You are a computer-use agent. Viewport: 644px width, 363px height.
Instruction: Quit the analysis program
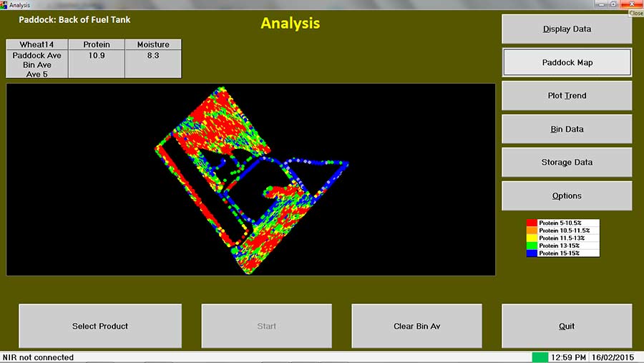tap(567, 326)
